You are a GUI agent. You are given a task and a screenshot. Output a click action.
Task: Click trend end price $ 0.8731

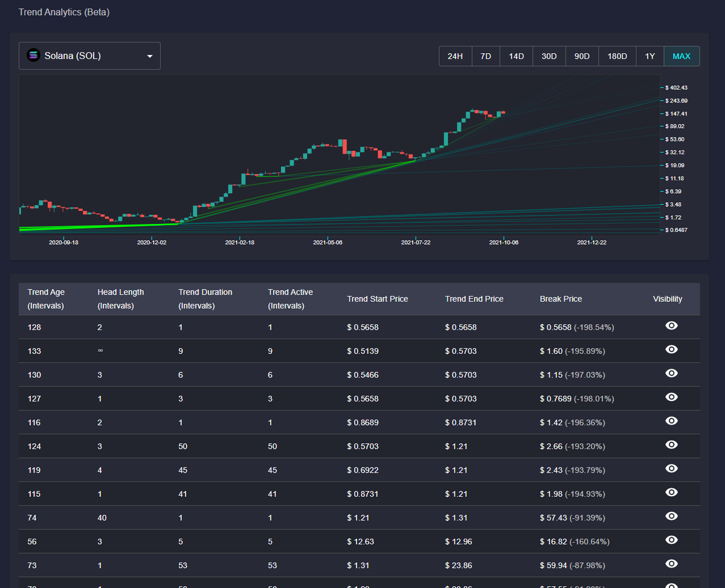pyautogui.click(x=460, y=423)
